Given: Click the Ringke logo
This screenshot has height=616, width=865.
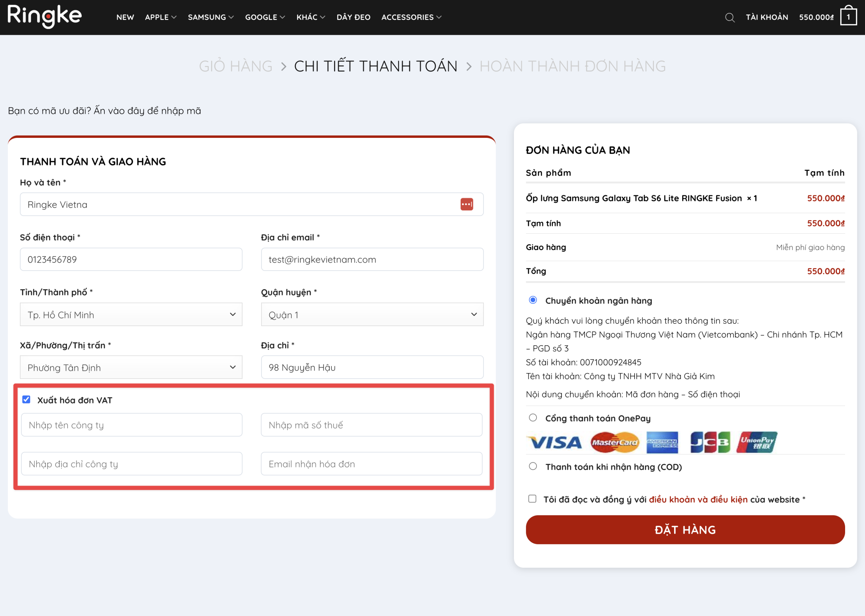Looking at the screenshot, I should [x=44, y=17].
